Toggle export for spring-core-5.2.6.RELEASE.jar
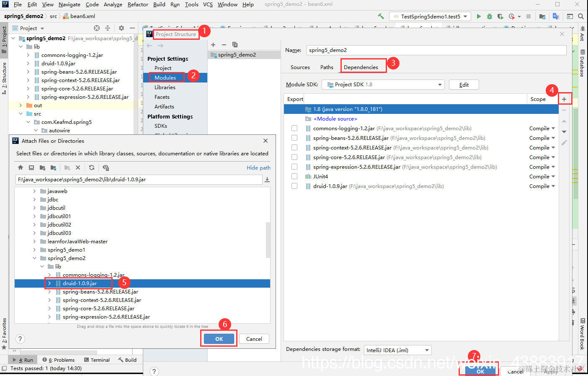 pyautogui.click(x=294, y=157)
